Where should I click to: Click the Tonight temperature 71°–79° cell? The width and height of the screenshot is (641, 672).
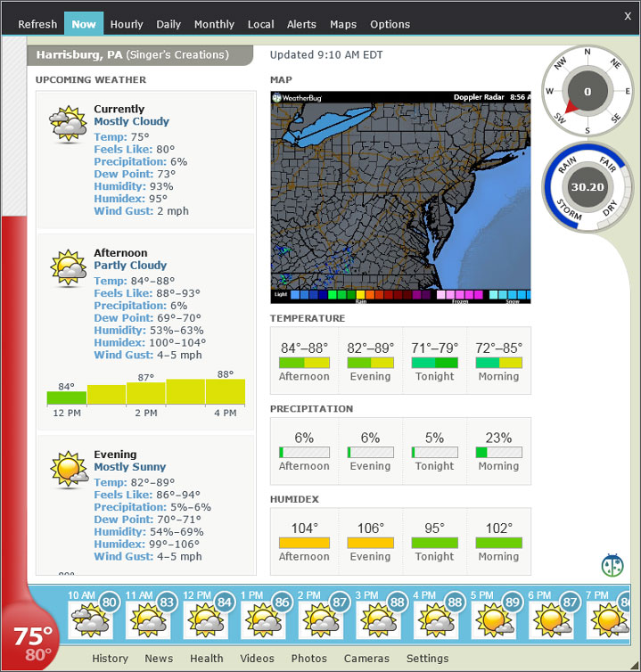point(435,361)
